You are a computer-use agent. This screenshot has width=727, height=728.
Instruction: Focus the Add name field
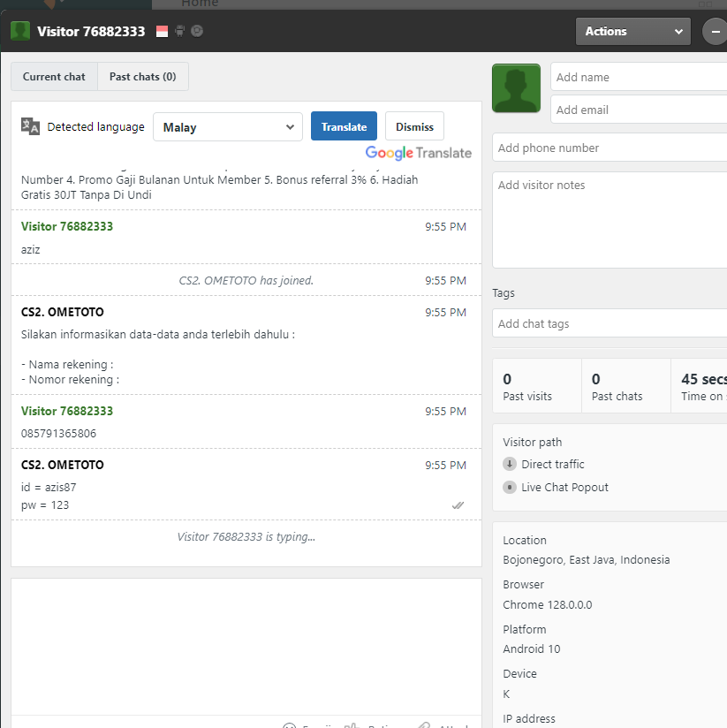[639, 77]
